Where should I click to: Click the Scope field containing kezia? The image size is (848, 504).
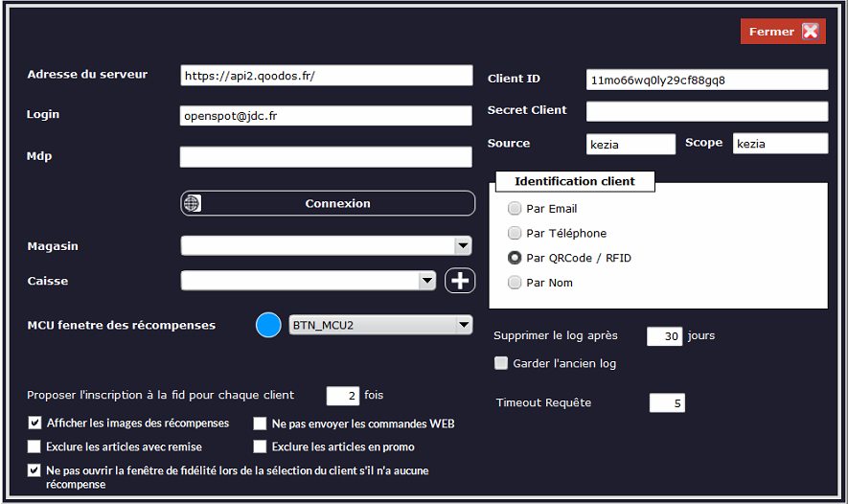point(780,144)
